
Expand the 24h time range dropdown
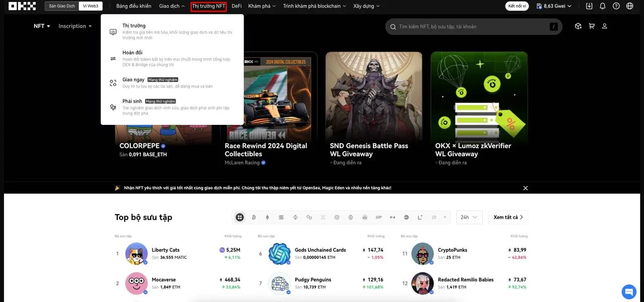469,217
